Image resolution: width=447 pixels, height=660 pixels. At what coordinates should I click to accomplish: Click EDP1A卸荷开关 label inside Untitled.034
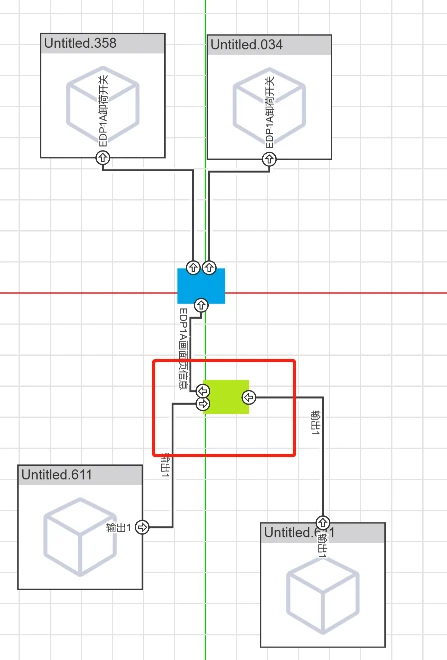click(x=270, y=112)
